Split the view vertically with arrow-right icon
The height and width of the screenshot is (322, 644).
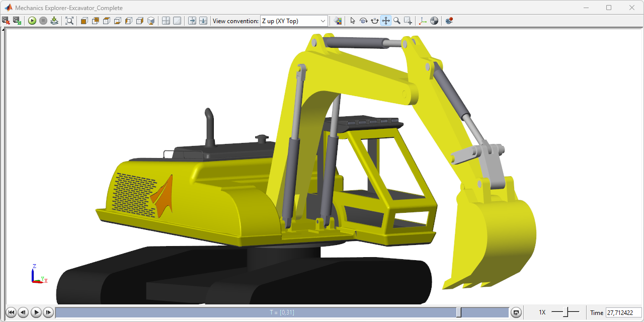(192, 21)
